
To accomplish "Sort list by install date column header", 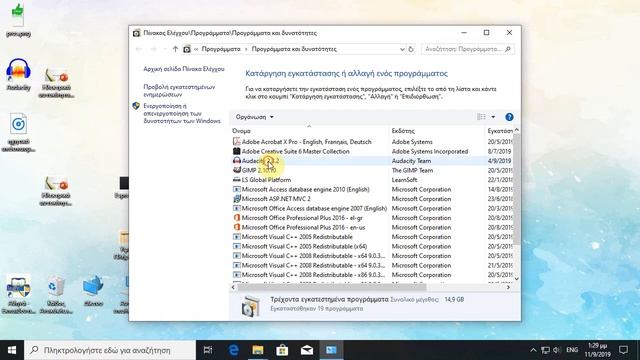I will (500, 131).
